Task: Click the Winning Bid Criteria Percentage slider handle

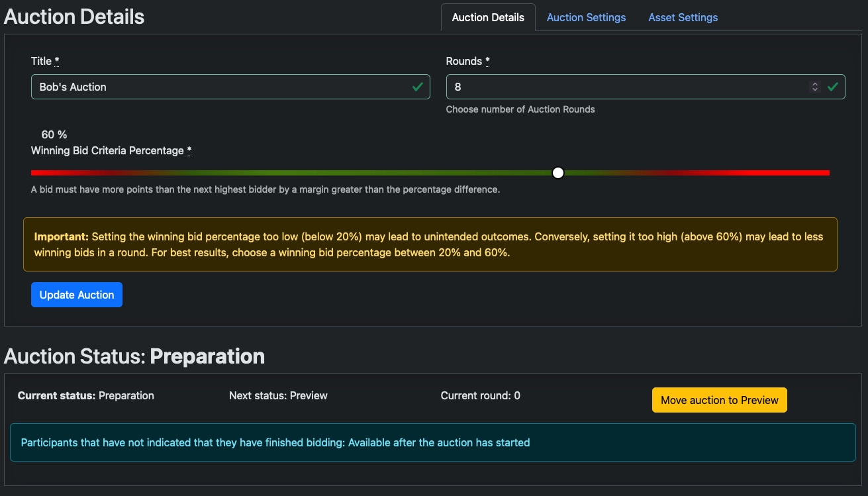Action: click(557, 172)
